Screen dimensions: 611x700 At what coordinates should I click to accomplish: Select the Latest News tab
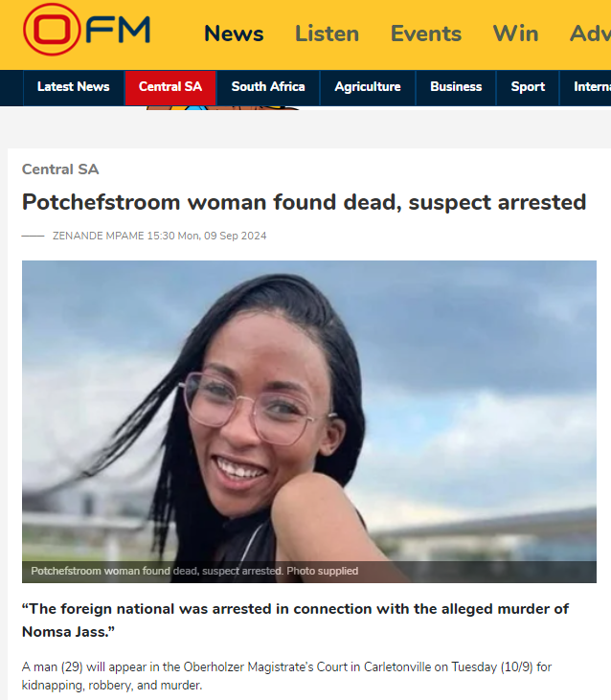click(74, 87)
